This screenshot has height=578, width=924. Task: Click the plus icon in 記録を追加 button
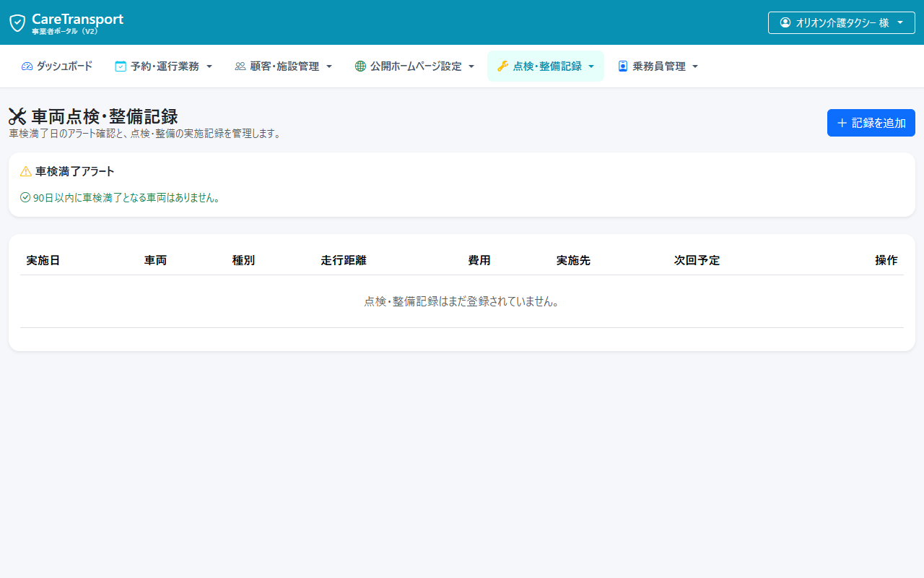click(842, 123)
